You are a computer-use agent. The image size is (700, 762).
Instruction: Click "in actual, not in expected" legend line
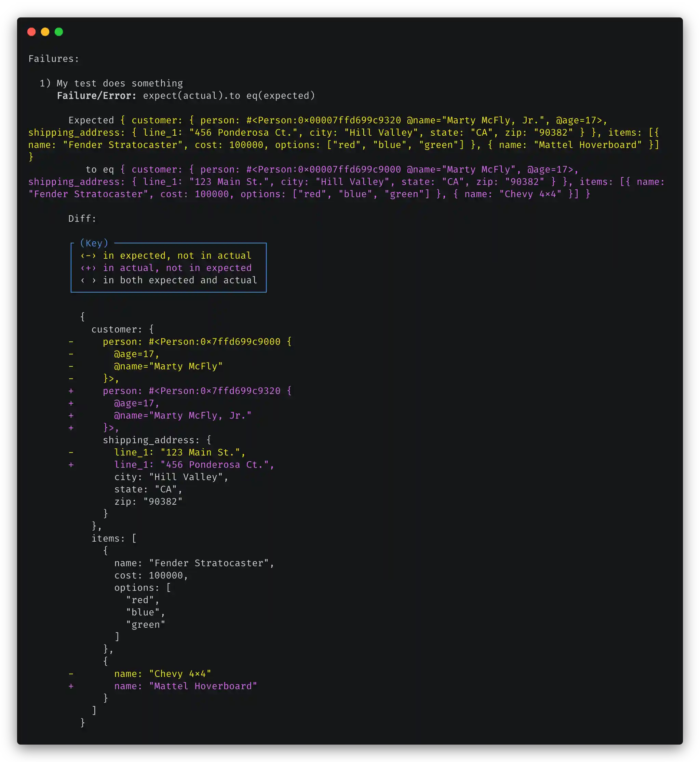point(177,268)
